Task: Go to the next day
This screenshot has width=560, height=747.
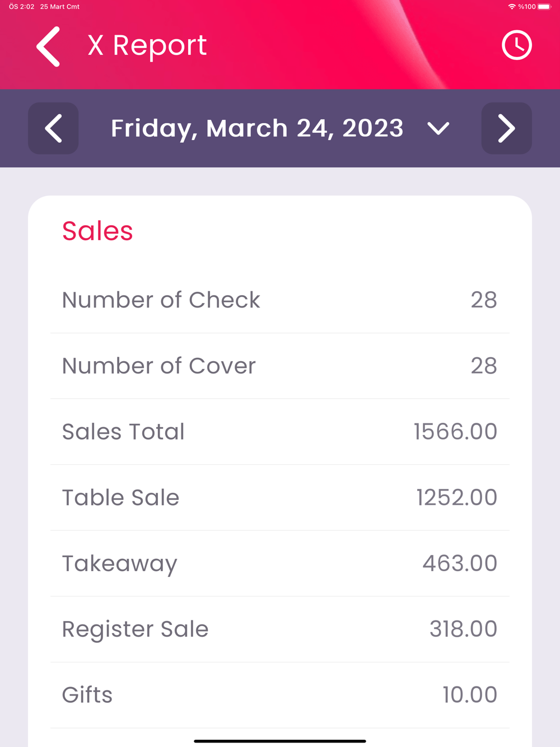Action: point(506,128)
